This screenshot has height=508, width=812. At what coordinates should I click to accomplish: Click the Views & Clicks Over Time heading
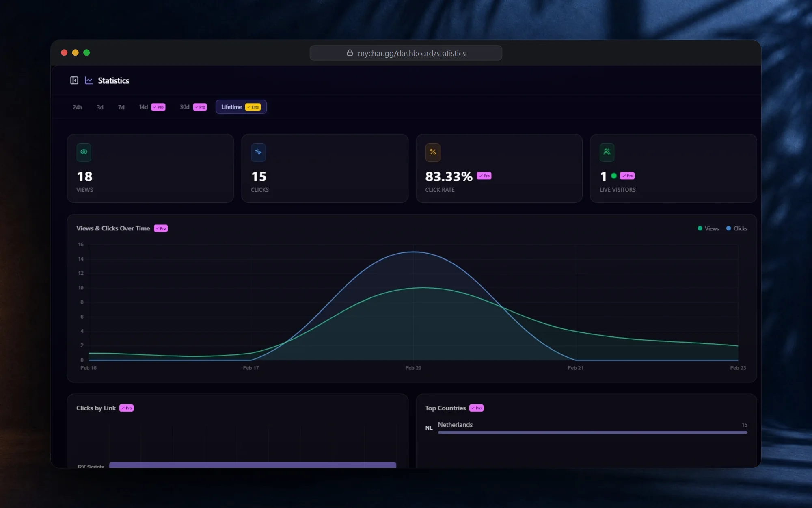pyautogui.click(x=113, y=228)
